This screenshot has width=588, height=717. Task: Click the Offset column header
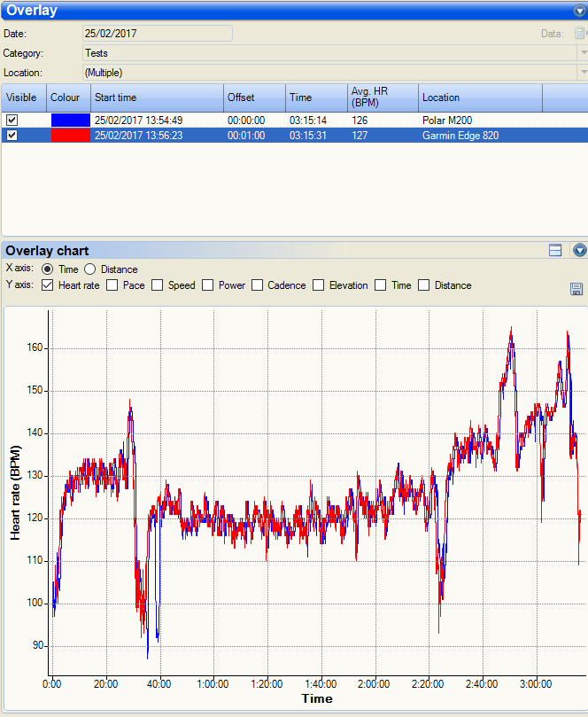[x=254, y=97]
